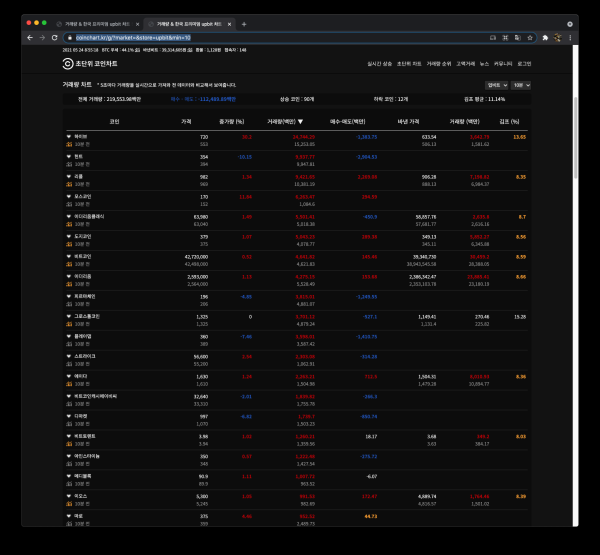This screenshot has height=555, width=600.
Task: Toggle favorite heart in row priced 720
Action: (69, 136)
